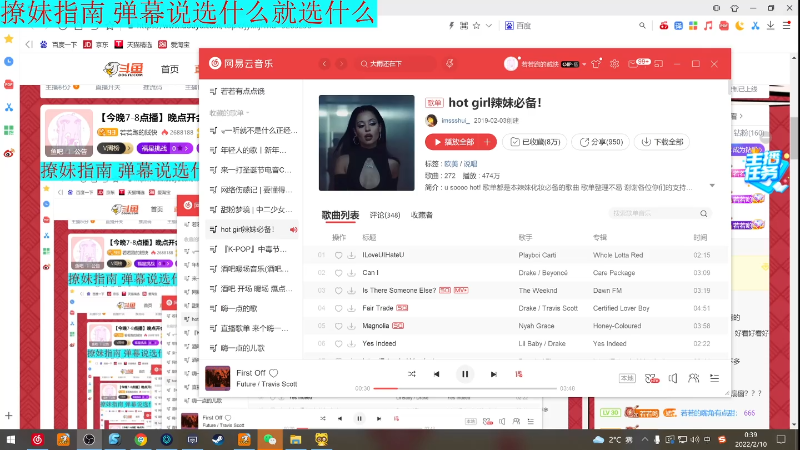Open NetEase music settings gear
Image resolution: width=800 pixels, height=450 pixels.
614,64
